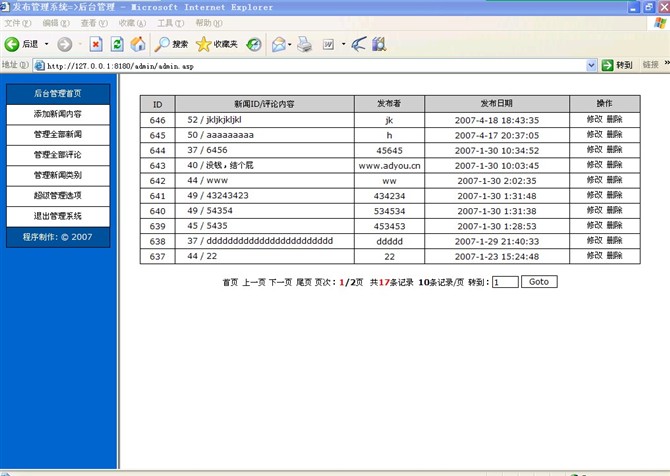
Task: Click the Goto button
Action: pos(539,282)
